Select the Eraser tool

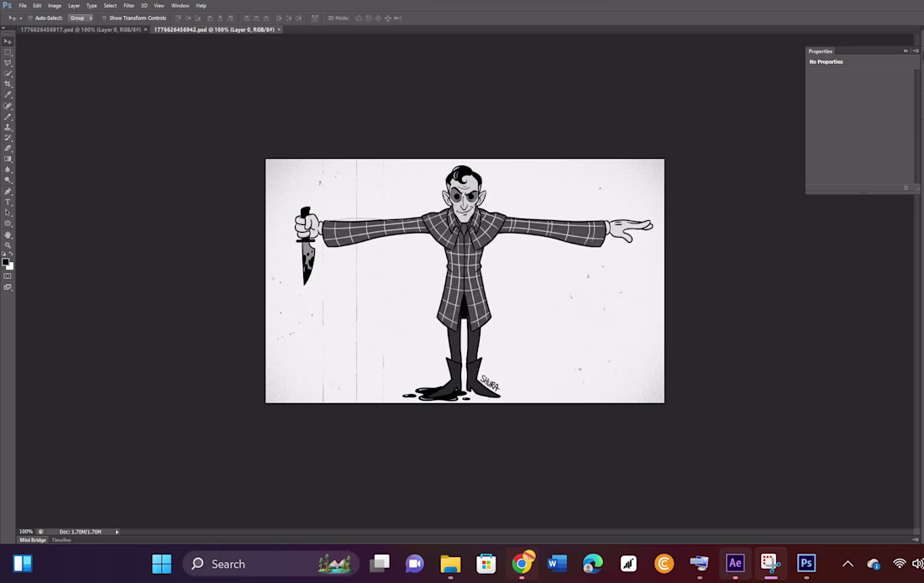[8, 146]
